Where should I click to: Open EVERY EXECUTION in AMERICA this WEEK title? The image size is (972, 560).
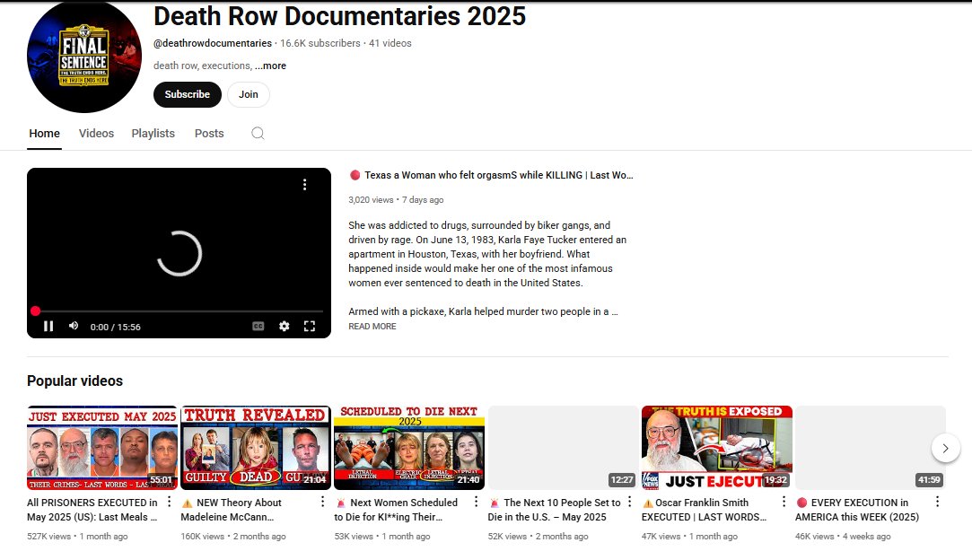pyautogui.click(x=857, y=510)
